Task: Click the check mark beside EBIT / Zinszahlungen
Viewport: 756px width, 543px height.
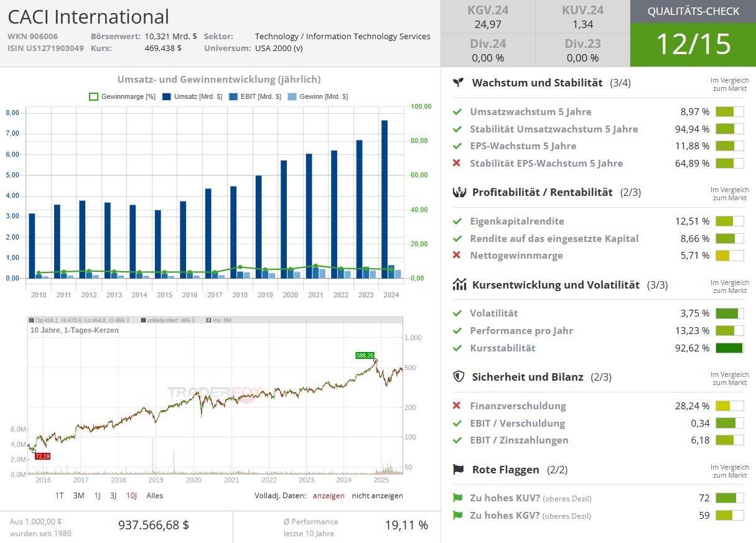Action: 457,440
